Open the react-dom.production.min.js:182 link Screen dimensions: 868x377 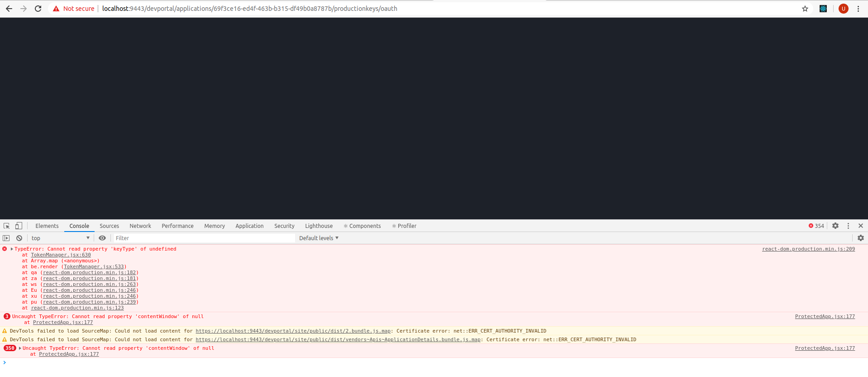(89, 272)
